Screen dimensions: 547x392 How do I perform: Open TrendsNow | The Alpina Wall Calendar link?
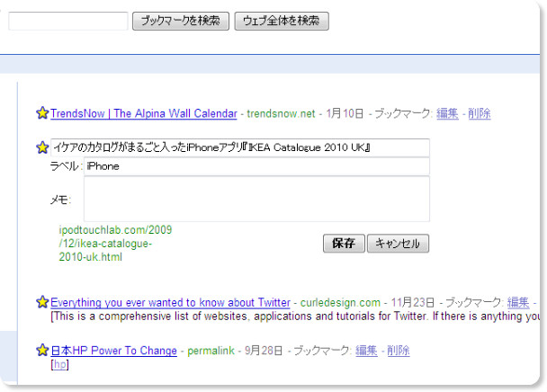(144, 113)
